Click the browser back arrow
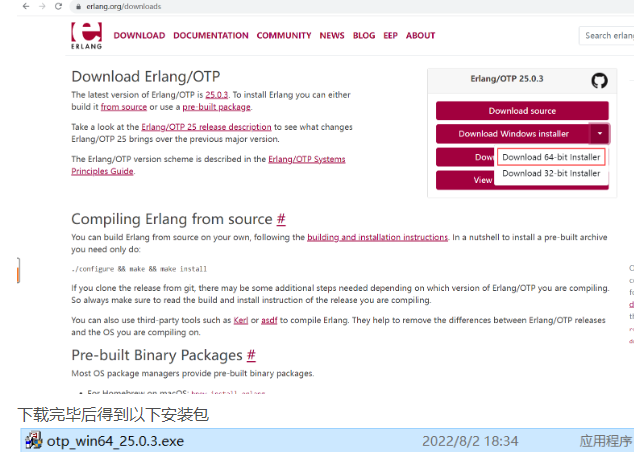 pyautogui.click(x=26, y=6)
